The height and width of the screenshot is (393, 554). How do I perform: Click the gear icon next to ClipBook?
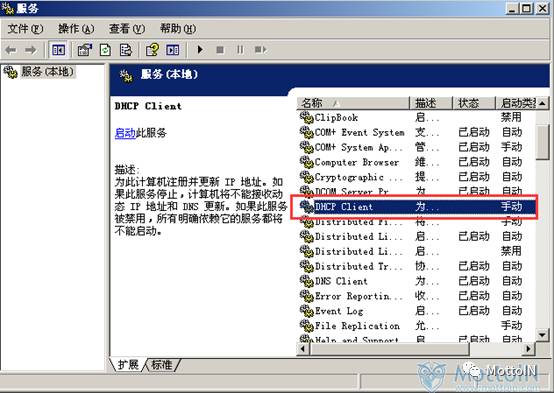306,117
